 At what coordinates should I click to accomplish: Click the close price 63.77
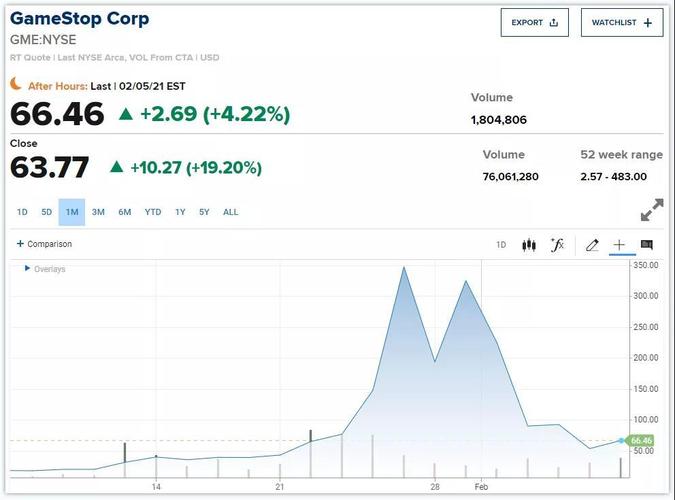pyautogui.click(x=50, y=167)
